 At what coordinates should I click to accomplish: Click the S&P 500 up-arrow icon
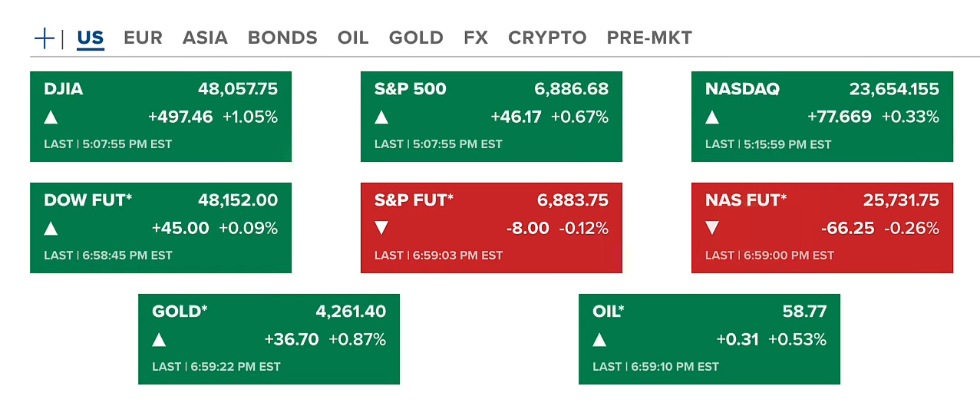[x=381, y=117]
